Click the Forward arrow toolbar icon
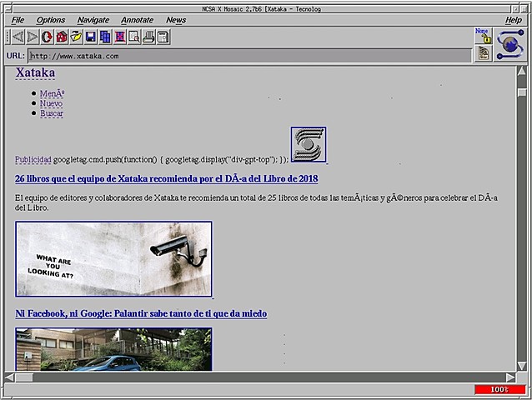Screen dimensions: 532x400 [33, 37]
